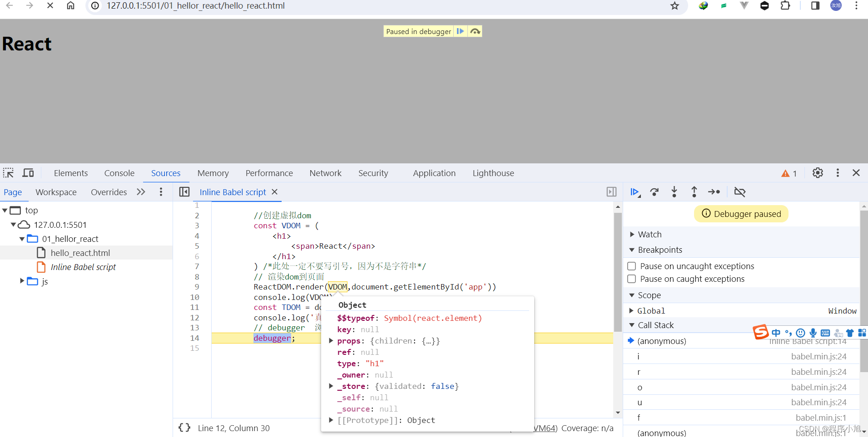Open the Security panel
The image size is (868, 437).
click(x=373, y=173)
